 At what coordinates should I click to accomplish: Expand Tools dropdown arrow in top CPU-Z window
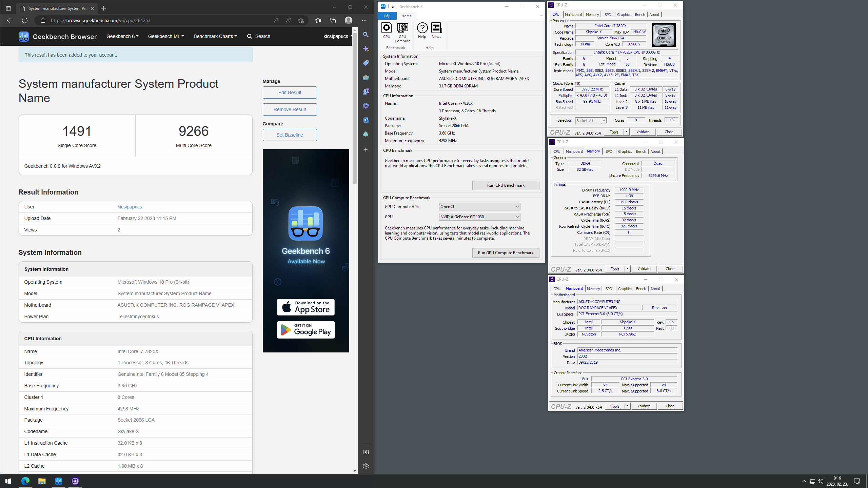626,132
